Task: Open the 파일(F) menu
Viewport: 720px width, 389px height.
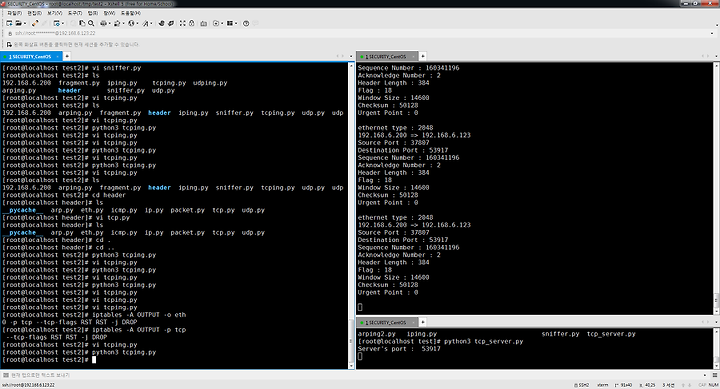Action: click(14, 13)
